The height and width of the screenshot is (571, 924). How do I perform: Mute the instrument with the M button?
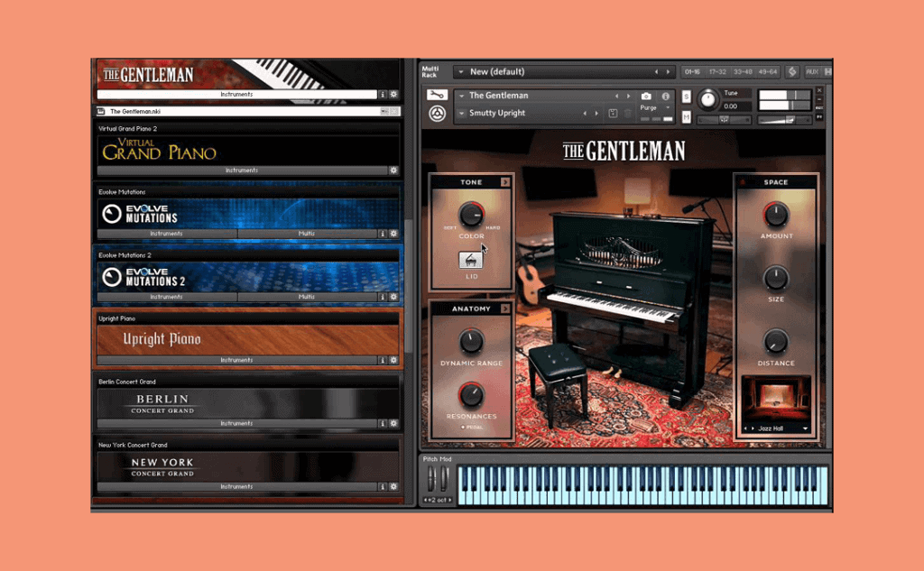pyautogui.click(x=686, y=117)
